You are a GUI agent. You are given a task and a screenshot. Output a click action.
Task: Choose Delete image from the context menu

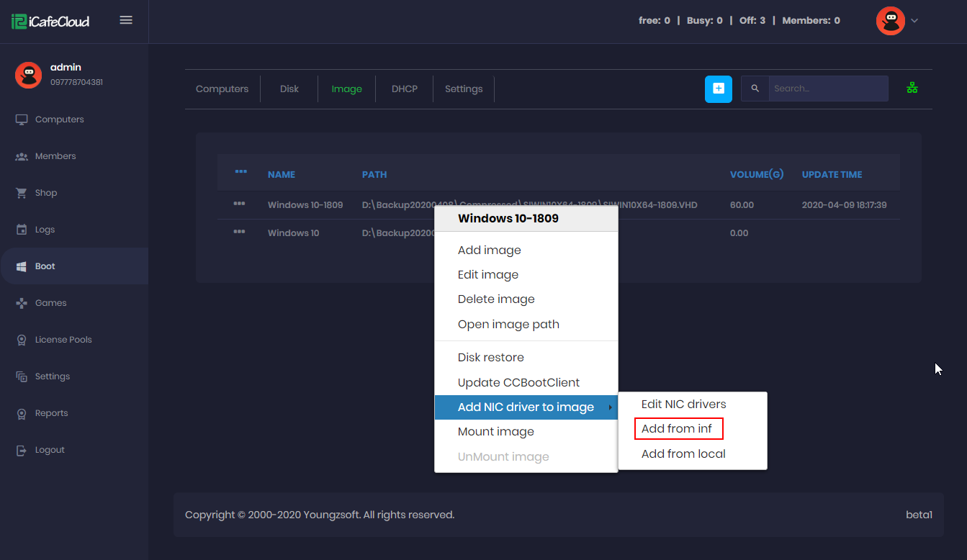point(496,299)
